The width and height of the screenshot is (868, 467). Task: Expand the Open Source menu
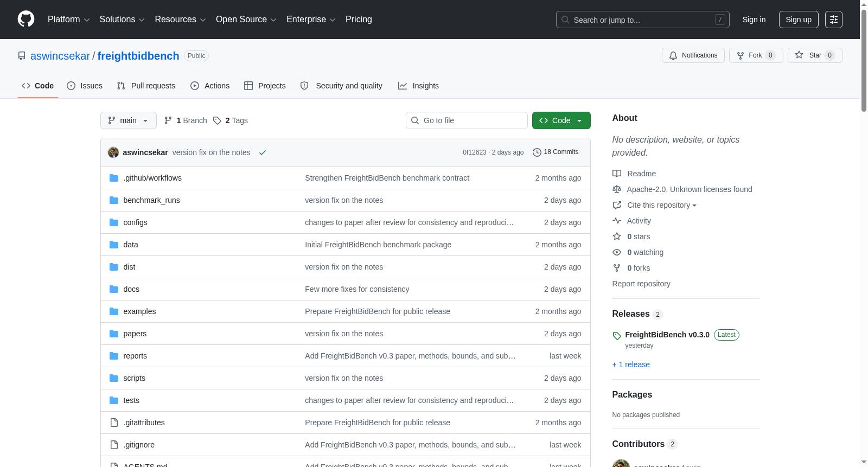coord(246,20)
